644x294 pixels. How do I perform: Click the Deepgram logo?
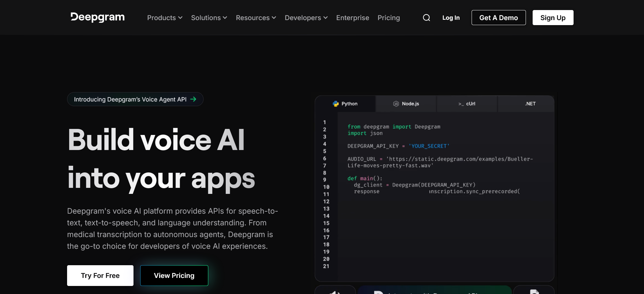(98, 17)
